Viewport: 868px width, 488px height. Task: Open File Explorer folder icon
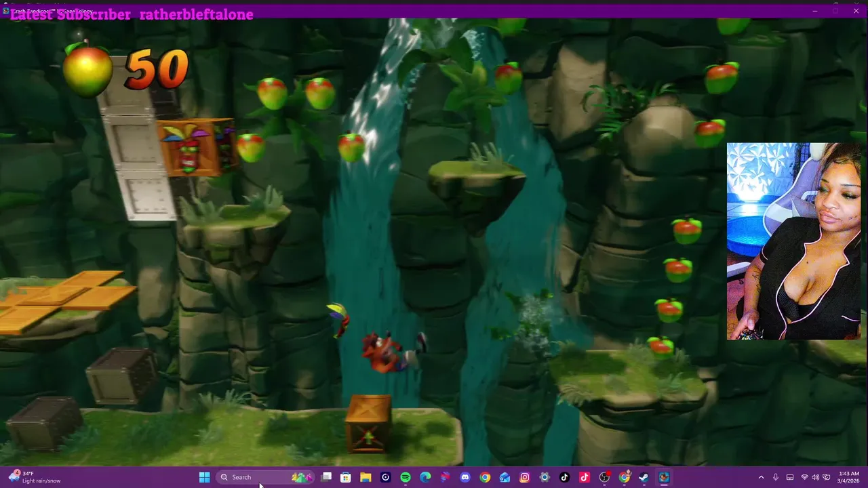point(366,477)
